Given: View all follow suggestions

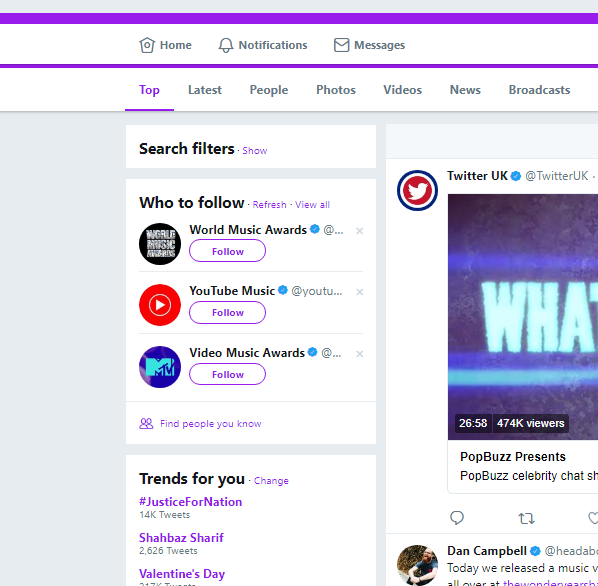Looking at the screenshot, I should click(312, 205).
